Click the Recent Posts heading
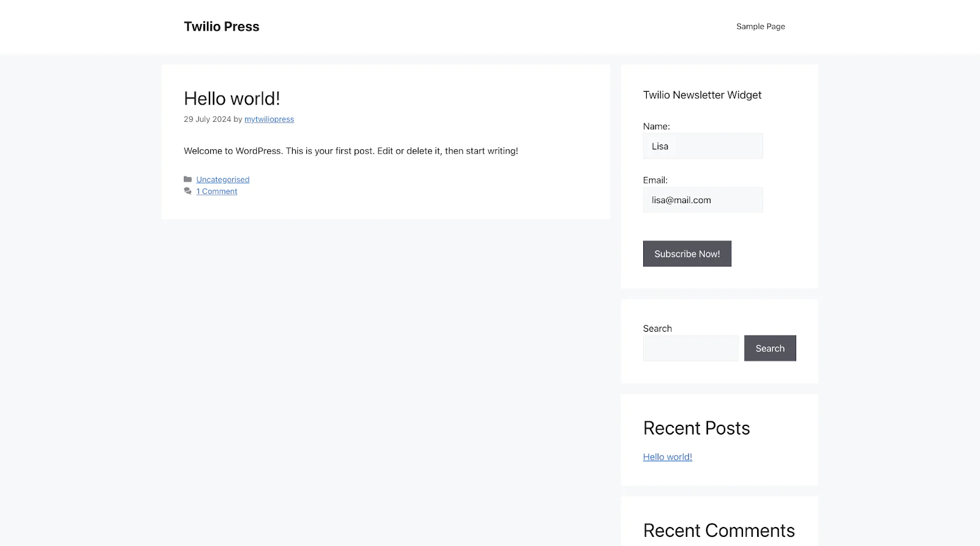Image resolution: width=980 pixels, height=546 pixels. [696, 428]
